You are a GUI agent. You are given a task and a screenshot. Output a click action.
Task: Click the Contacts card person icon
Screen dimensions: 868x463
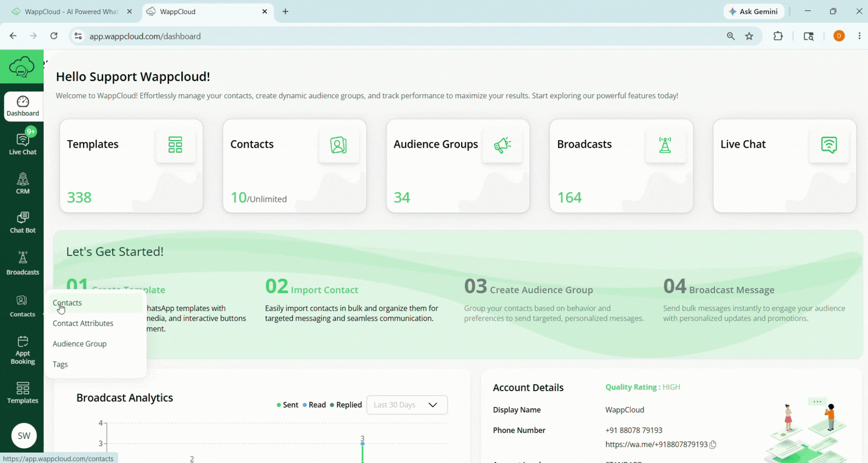(339, 145)
